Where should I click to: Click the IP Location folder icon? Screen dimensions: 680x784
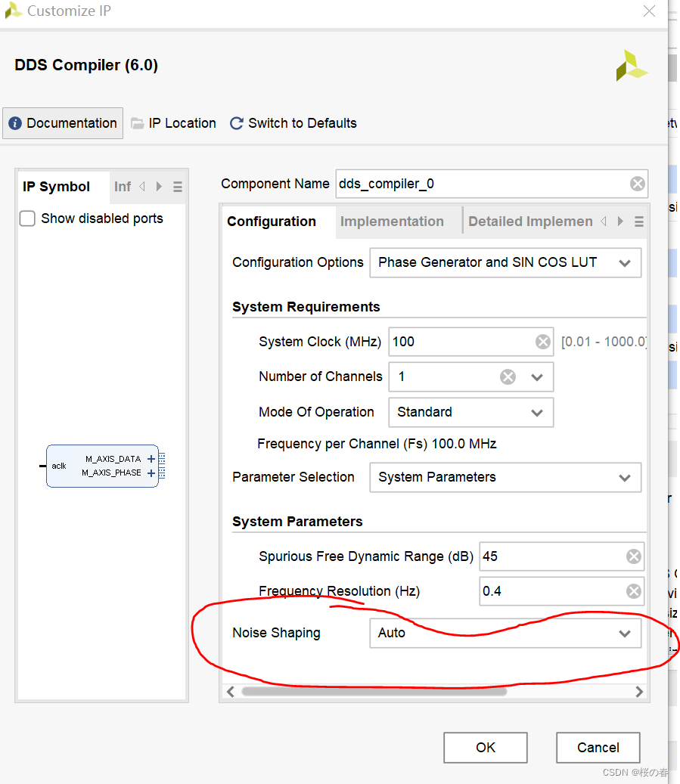point(137,123)
